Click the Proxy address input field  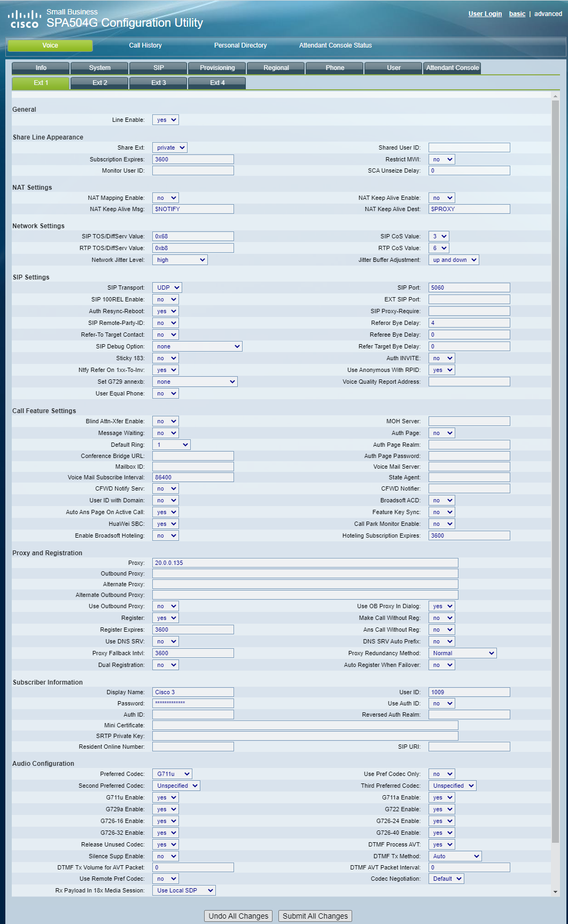click(305, 563)
